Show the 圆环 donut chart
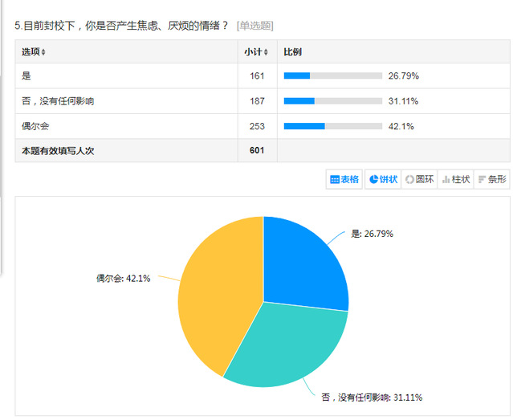 coord(420,179)
